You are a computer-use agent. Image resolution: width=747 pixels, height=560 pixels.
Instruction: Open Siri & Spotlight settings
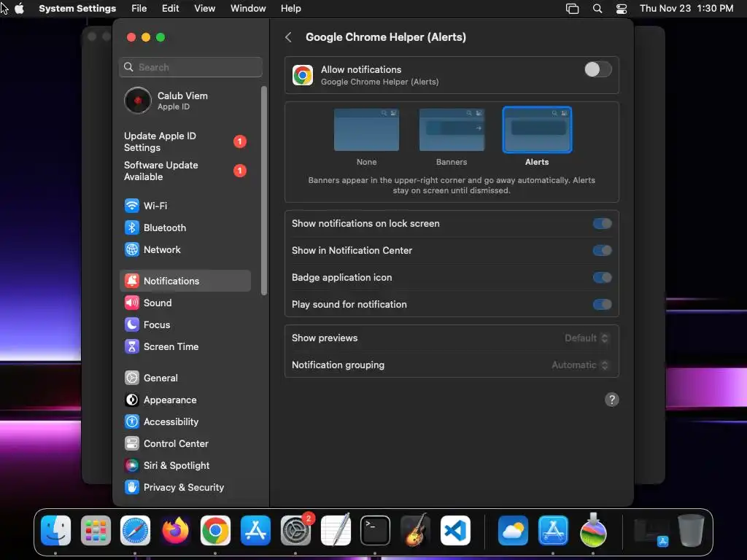[185, 466]
